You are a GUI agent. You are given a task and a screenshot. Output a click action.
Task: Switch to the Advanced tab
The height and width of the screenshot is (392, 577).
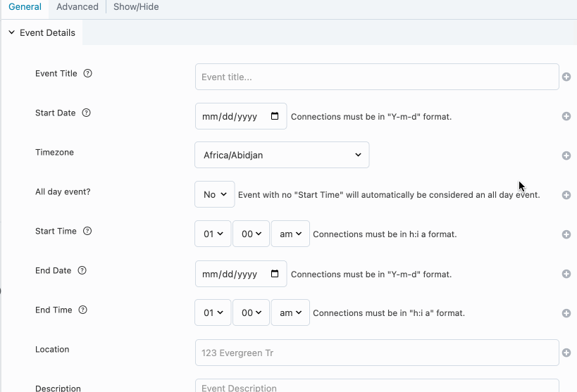tap(77, 7)
